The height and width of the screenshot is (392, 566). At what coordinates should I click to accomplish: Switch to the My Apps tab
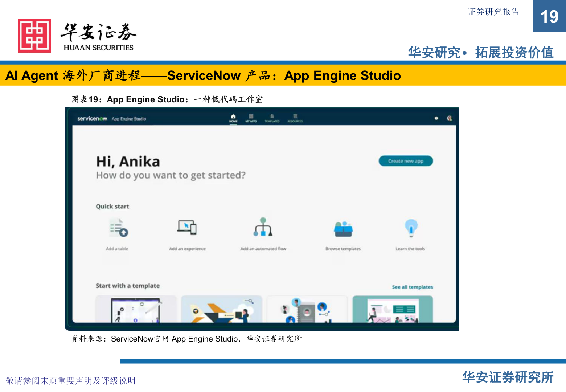pos(251,119)
